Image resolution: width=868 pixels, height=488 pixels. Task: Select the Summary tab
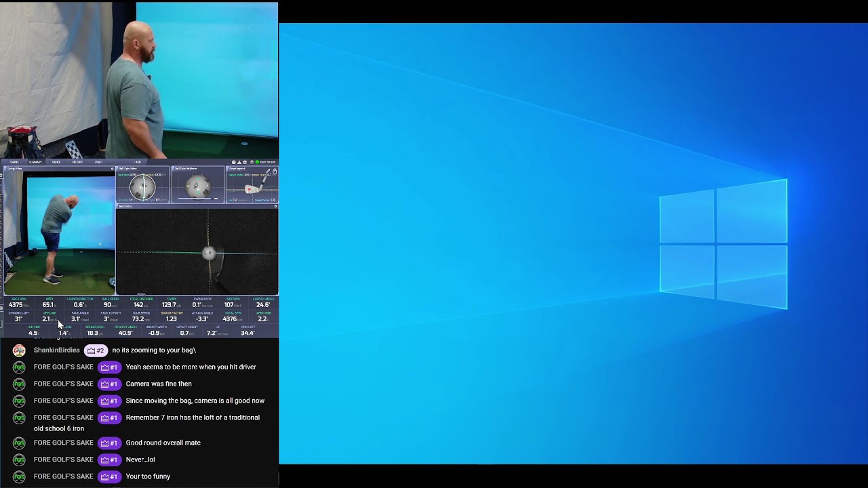click(x=35, y=163)
